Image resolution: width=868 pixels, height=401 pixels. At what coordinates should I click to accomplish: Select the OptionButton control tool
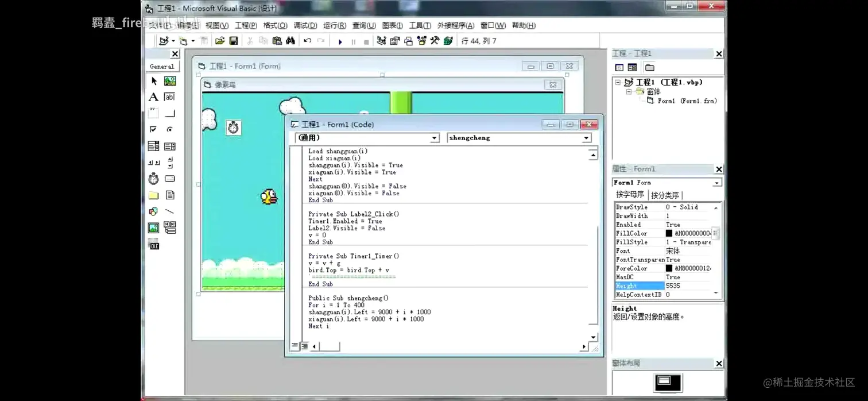[170, 130]
